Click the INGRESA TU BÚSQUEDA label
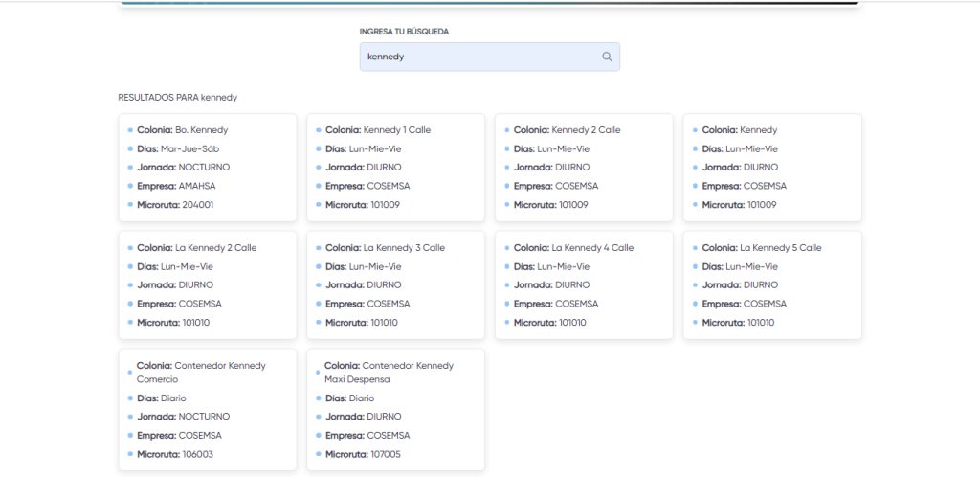980x477 pixels. pos(404,32)
